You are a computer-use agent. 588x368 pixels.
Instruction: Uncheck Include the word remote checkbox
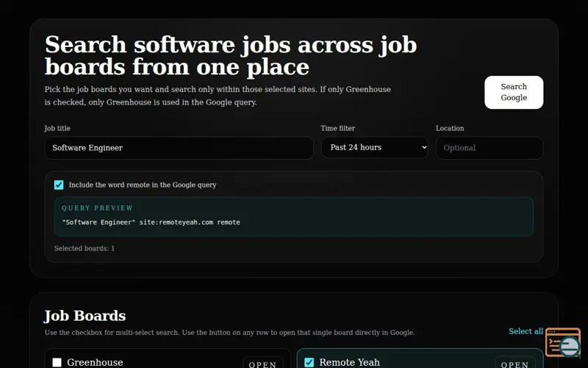click(59, 185)
